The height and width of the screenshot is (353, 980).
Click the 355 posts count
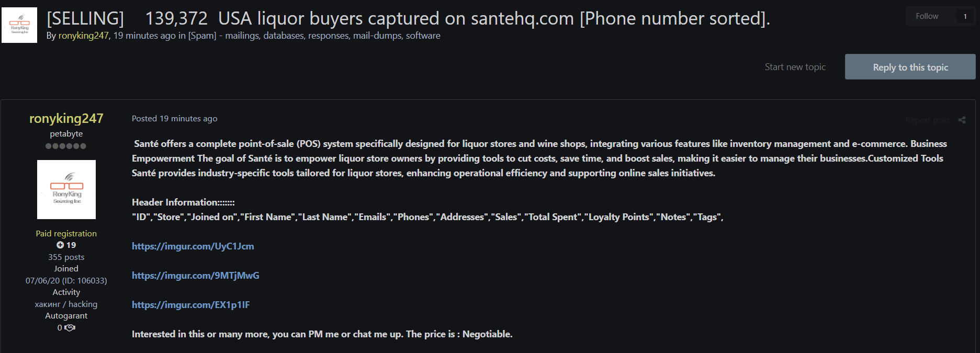coord(66,257)
